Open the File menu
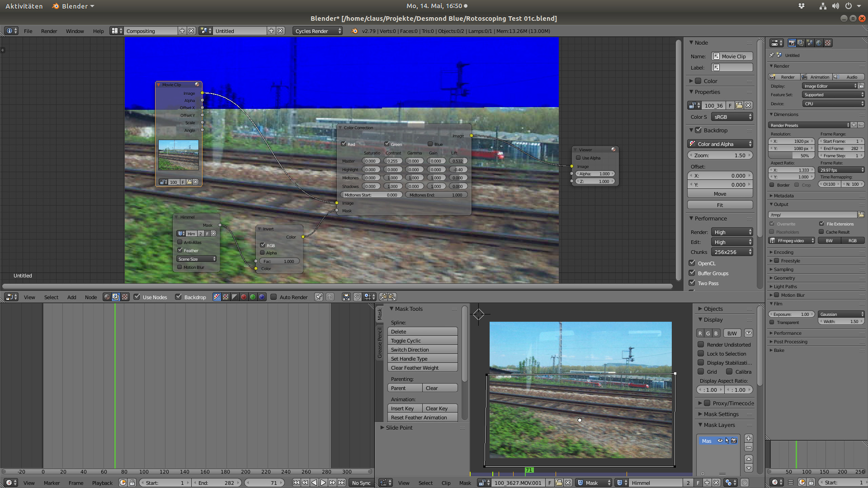This screenshot has width=868, height=488. (x=28, y=31)
